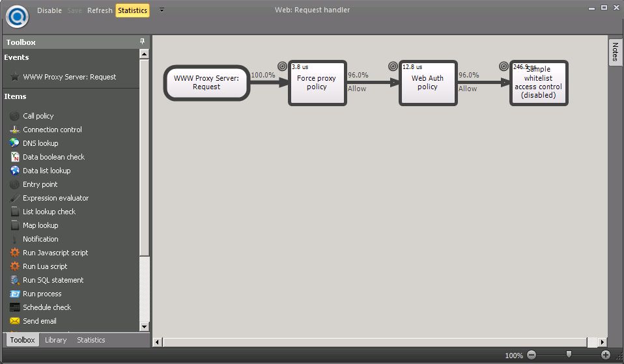This screenshot has height=364, width=624.
Task: Pick the Data boolean check Y/N icon
Action: coord(15,157)
